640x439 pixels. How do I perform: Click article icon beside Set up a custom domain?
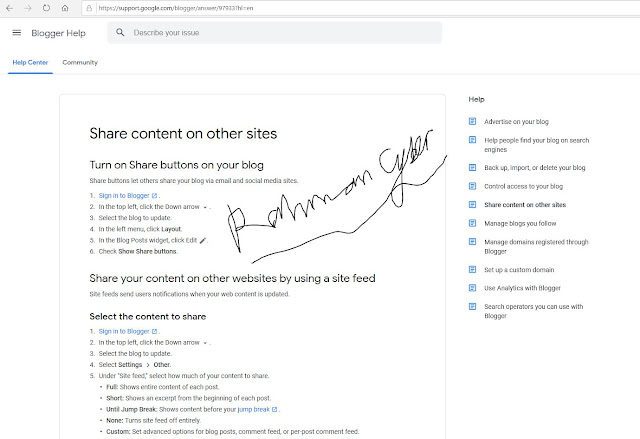[x=473, y=269]
